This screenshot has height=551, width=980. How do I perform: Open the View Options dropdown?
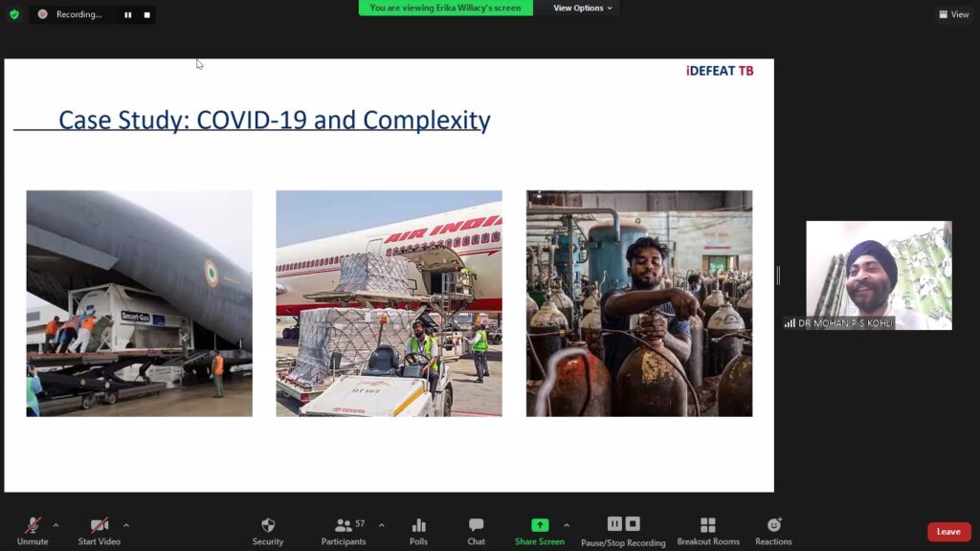583,8
